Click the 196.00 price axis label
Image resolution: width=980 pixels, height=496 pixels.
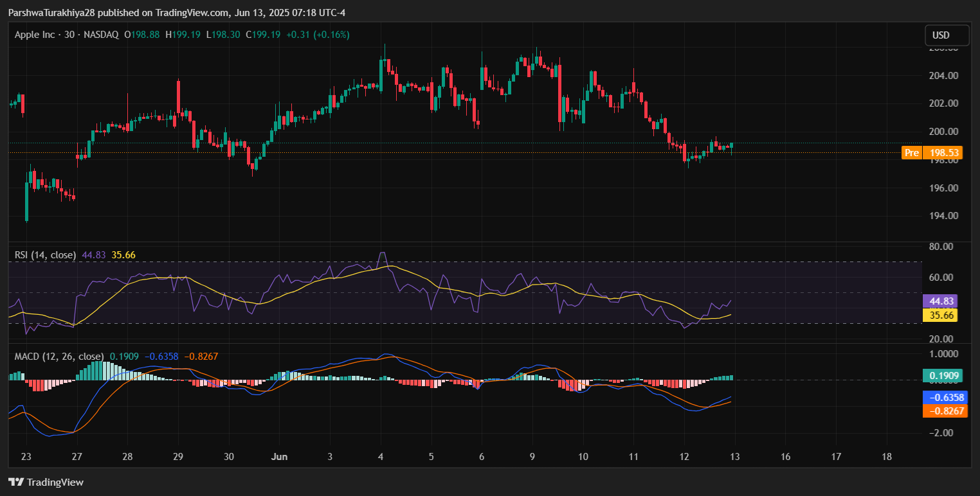(x=943, y=188)
